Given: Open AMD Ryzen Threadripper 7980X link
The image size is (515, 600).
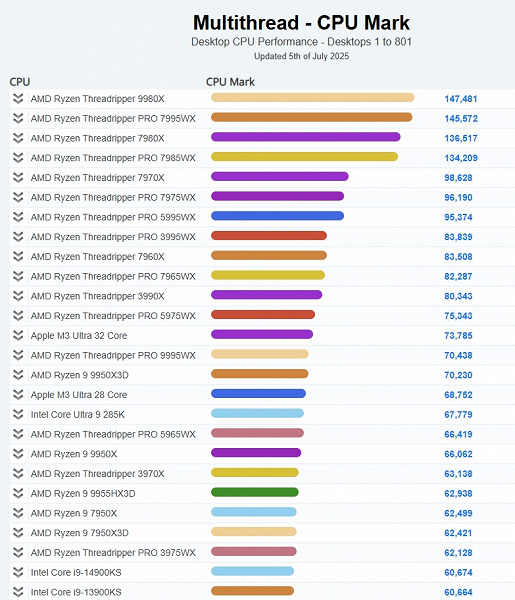Looking at the screenshot, I should click(98, 138).
